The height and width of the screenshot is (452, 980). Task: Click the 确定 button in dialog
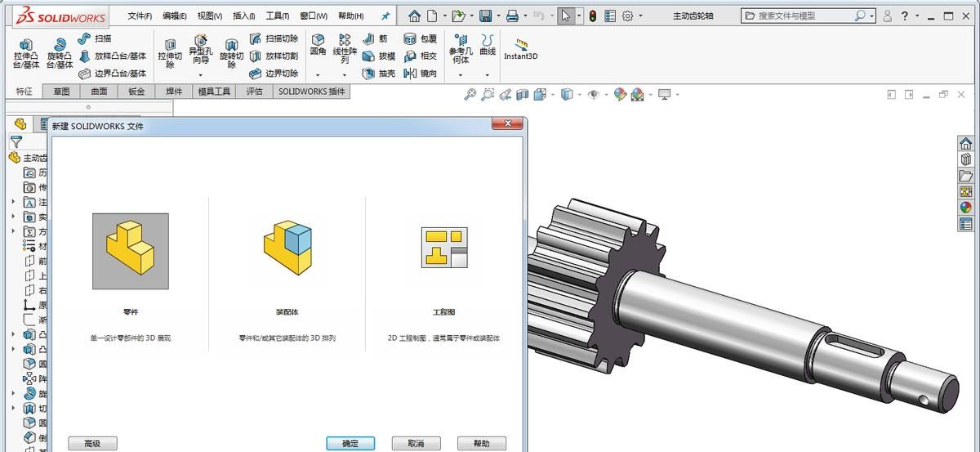(x=350, y=443)
